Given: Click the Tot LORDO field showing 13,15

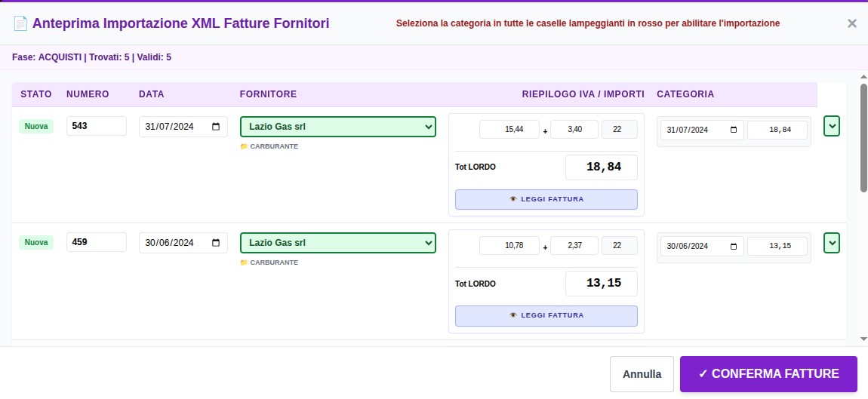Looking at the screenshot, I should pos(601,284).
